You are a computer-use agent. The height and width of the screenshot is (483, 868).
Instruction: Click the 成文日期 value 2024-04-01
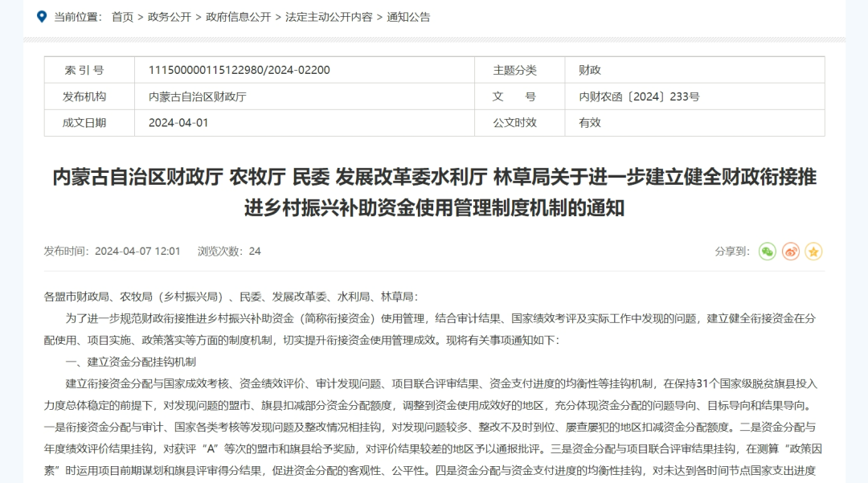coord(178,123)
